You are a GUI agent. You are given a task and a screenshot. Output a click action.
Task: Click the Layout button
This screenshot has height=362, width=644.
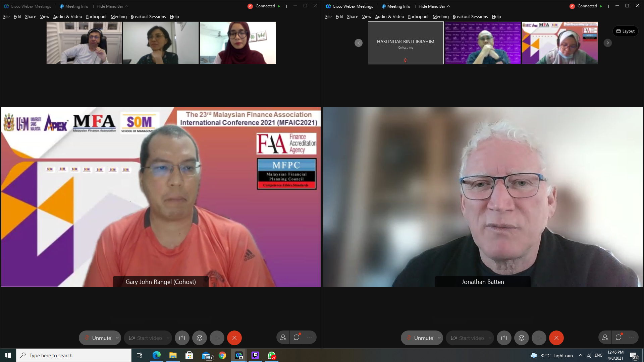[x=625, y=31]
